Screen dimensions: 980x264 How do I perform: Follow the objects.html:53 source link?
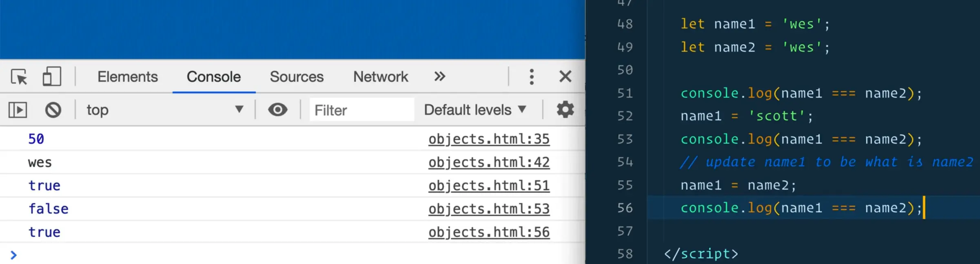[489, 209]
